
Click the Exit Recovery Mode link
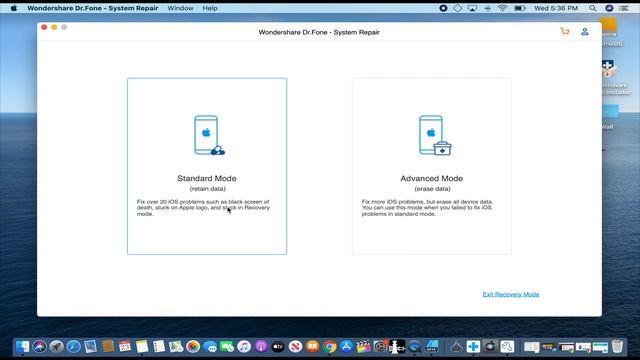pos(511,294)
